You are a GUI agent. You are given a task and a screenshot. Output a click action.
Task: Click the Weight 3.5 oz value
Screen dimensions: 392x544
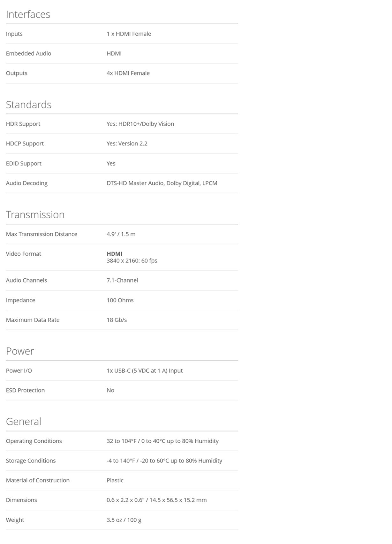pyautogui.click(x=124, y=520)
